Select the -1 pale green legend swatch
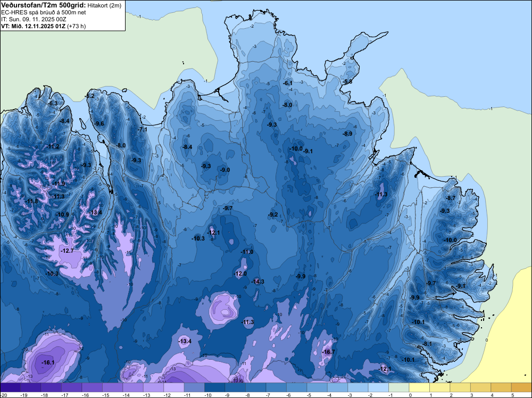The image size is (532, 398). click(x=399, y=387)
